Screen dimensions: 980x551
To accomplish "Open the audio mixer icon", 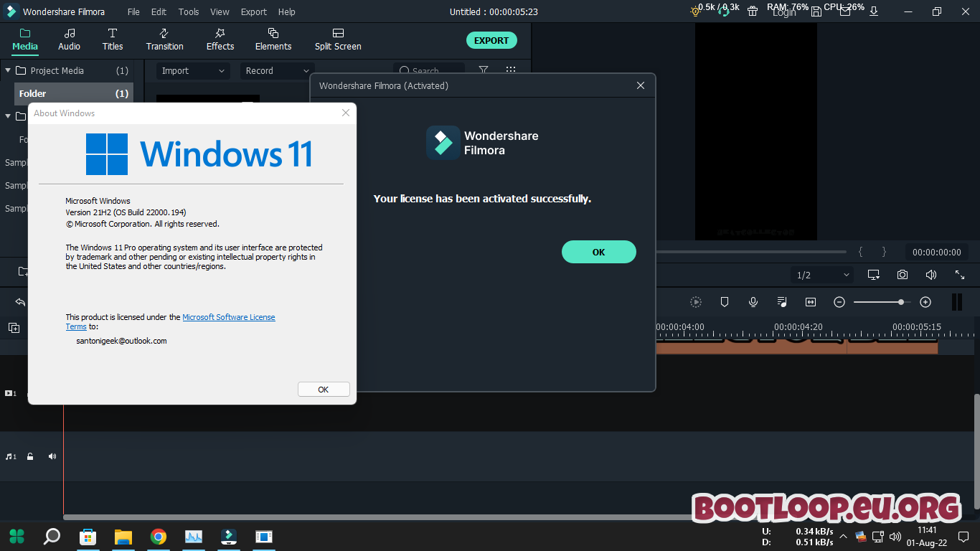I will (x=782, y=302).
